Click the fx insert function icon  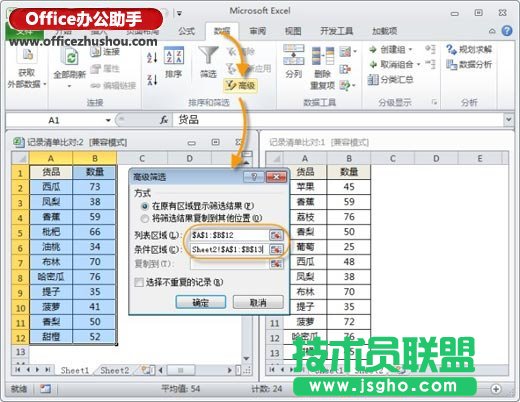164,120
